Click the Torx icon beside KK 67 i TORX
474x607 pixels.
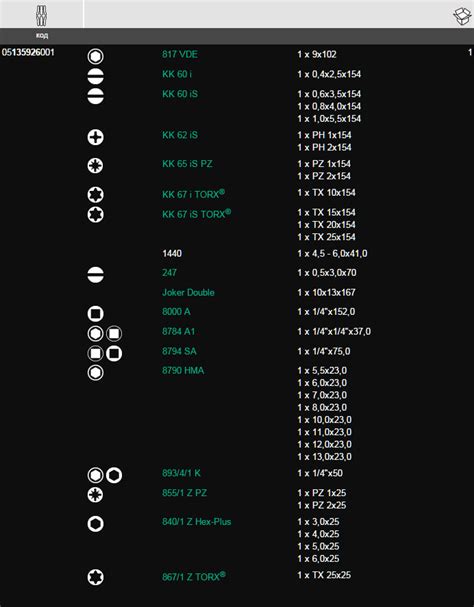coord(95,194)
